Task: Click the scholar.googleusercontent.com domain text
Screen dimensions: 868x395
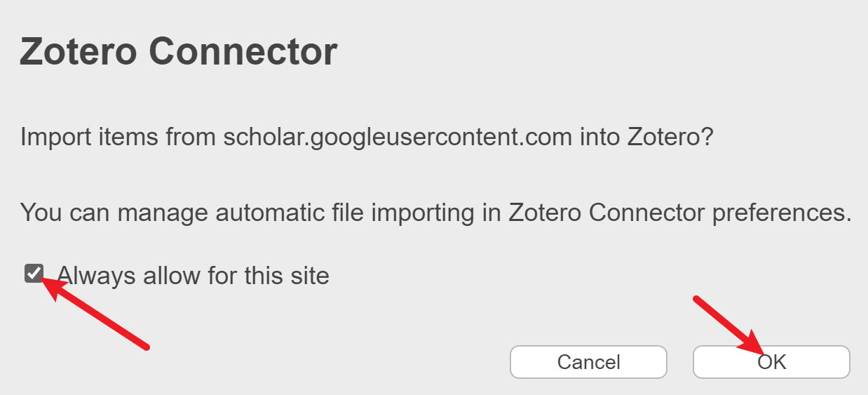Action: (x=398, y=137)
